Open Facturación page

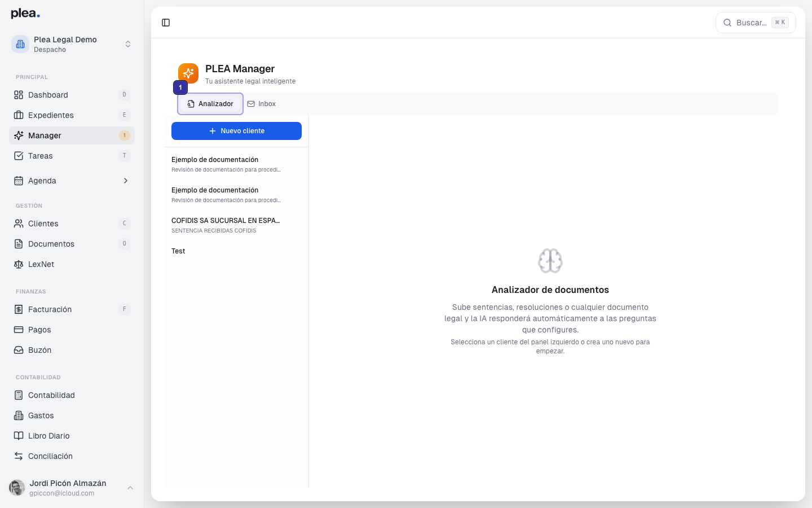[72, 309]
